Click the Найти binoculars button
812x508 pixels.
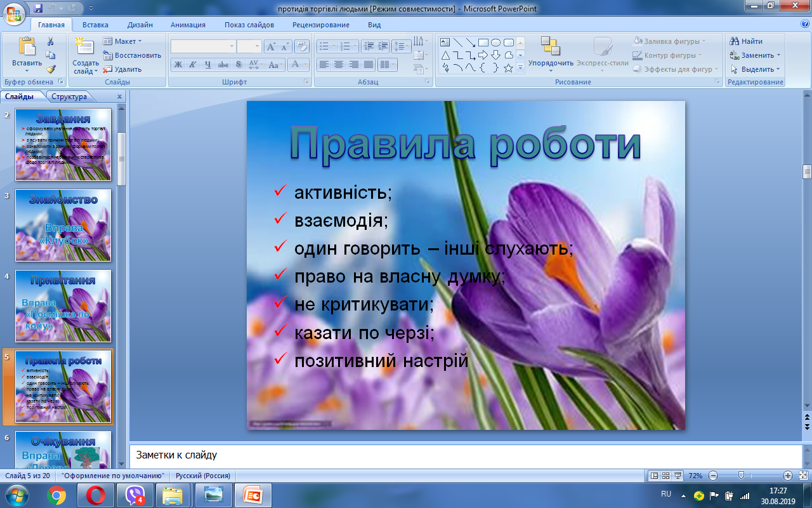(747, 41)
